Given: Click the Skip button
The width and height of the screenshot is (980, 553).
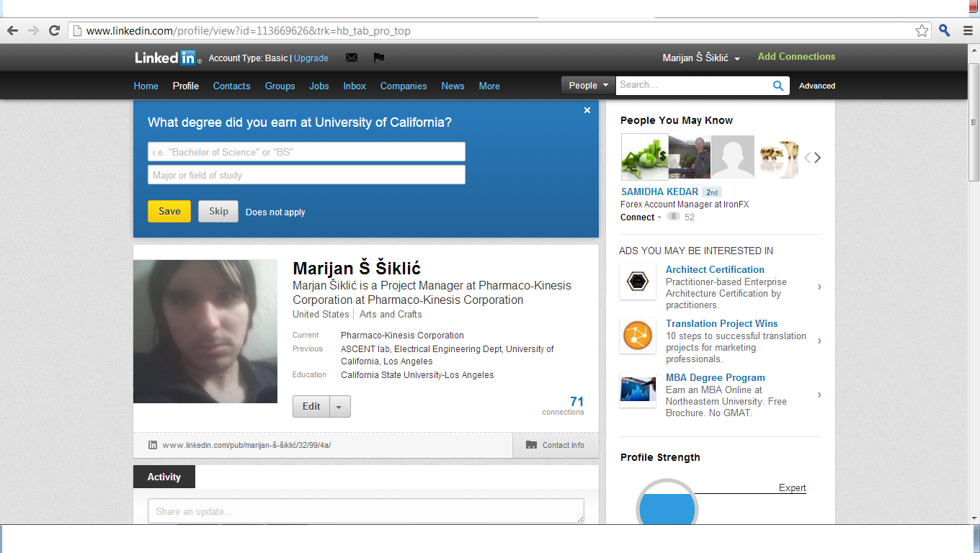Looking at the screenshot, I should (x=218, y=211).
